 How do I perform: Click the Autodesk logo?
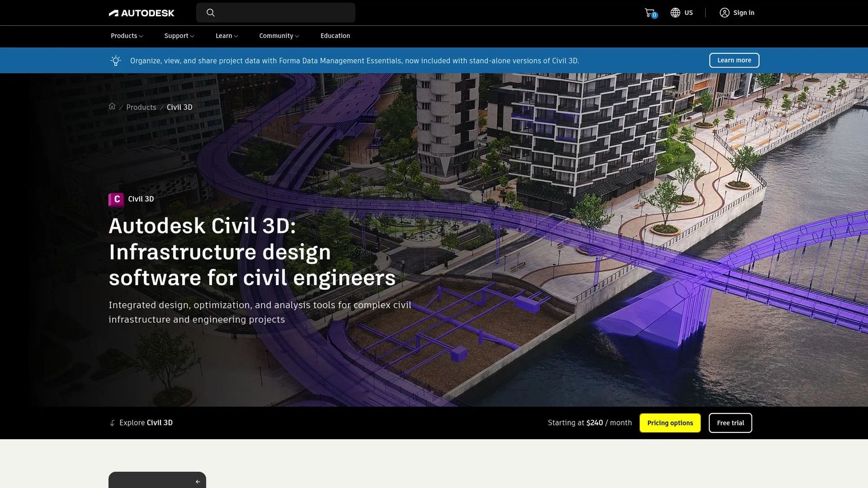[142, 13]
